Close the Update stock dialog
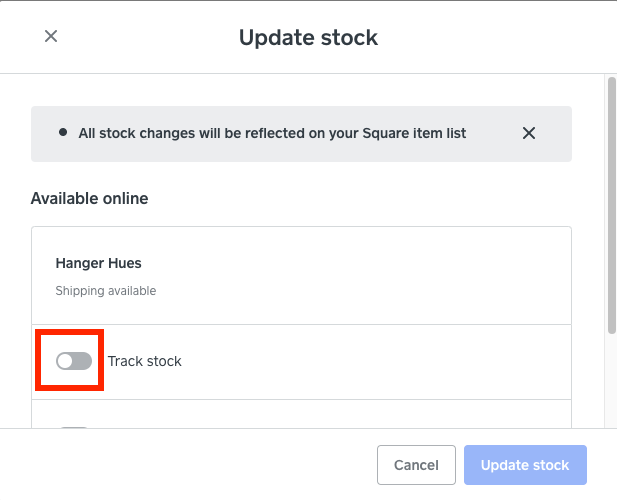The width and height of the screenshot is (617, 500). [51, 37]
